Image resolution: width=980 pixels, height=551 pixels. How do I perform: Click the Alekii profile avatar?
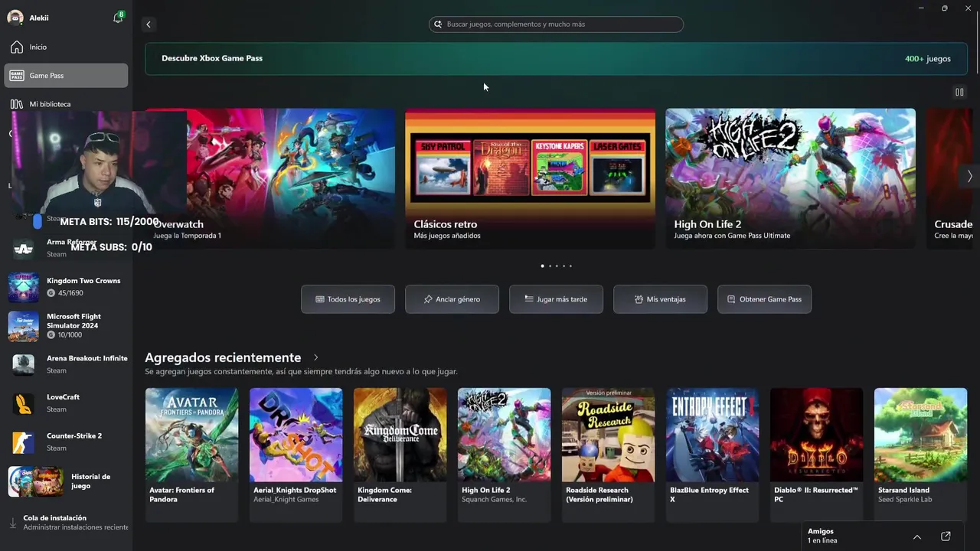15,18
